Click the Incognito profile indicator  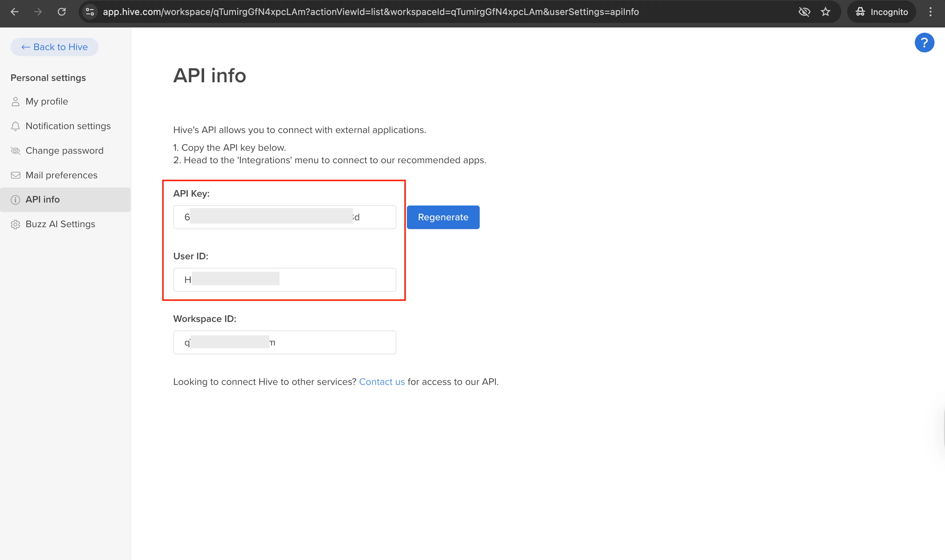click(881, 12)
